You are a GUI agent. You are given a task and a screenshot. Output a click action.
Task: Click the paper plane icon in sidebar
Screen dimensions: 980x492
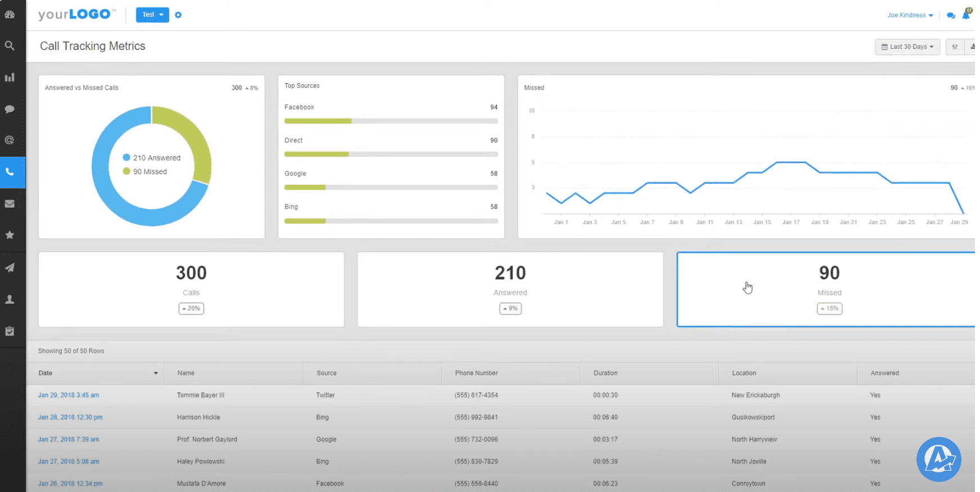10,268
